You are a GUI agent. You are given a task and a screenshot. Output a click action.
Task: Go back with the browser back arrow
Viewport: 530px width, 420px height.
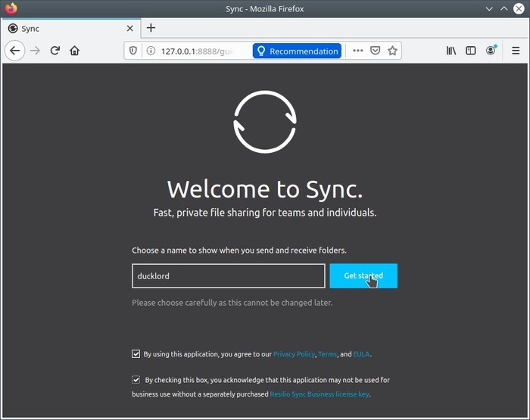(15, 51)
